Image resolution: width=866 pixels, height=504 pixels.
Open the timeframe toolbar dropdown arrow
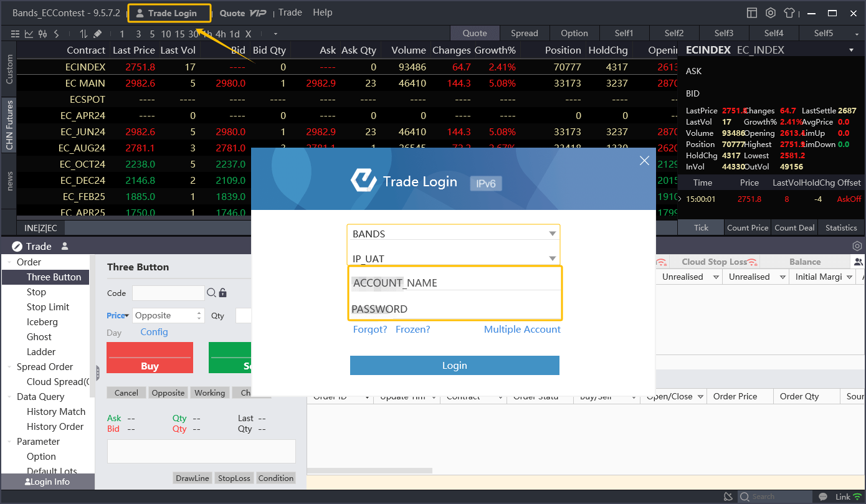pyautogui.click(x=275, y=34)
